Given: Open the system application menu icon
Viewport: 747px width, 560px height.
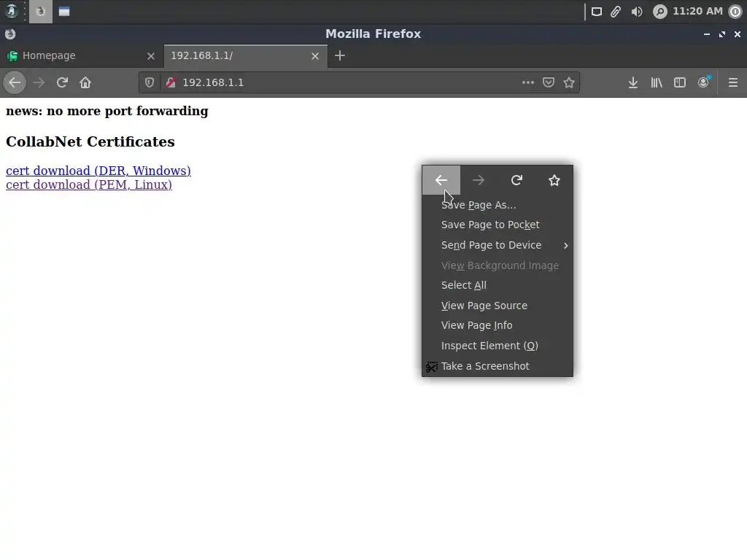Looking at the screenshot, I should coord(12,11).
